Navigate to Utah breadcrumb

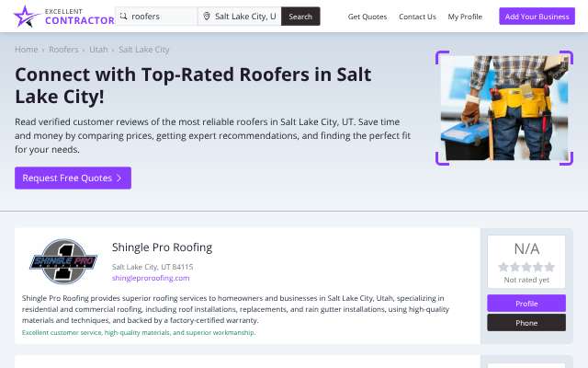98,50
